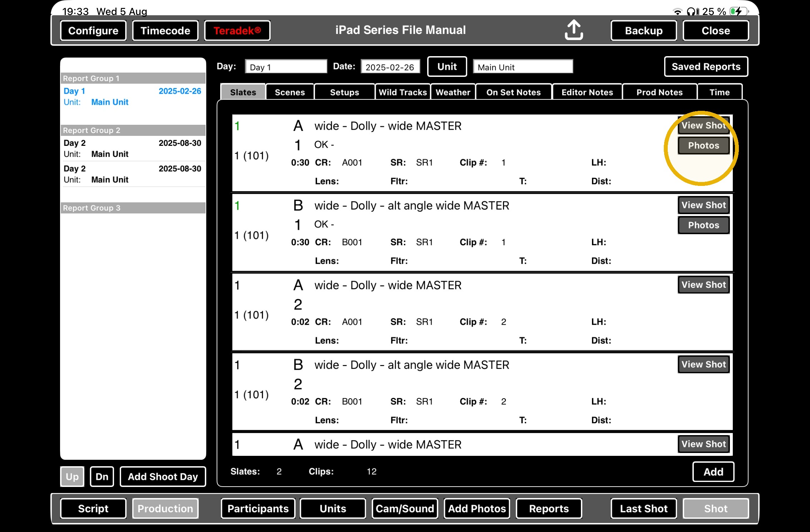Move report up with the Up button
Screen dimensions: 810x532
click(x=72, y=477)
